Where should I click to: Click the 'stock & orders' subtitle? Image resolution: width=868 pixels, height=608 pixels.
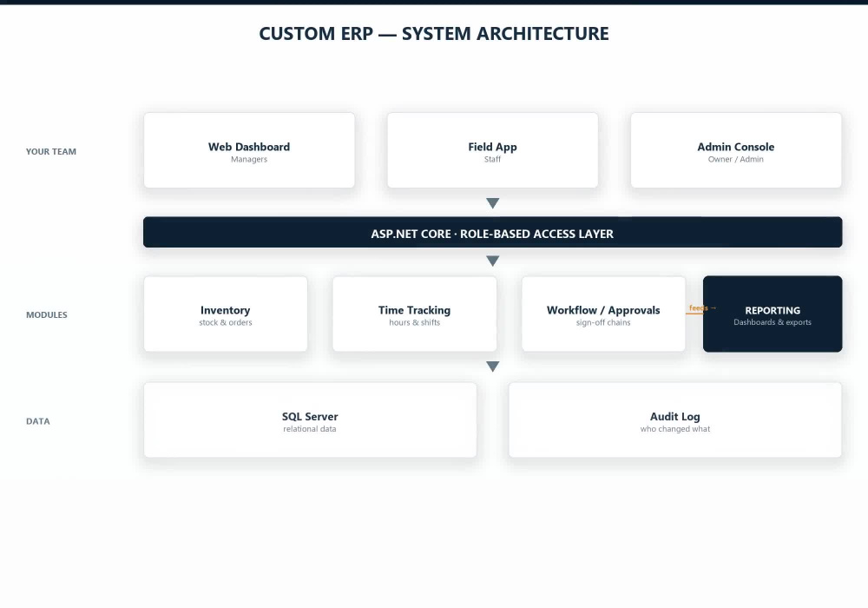[x=226, y=323]
